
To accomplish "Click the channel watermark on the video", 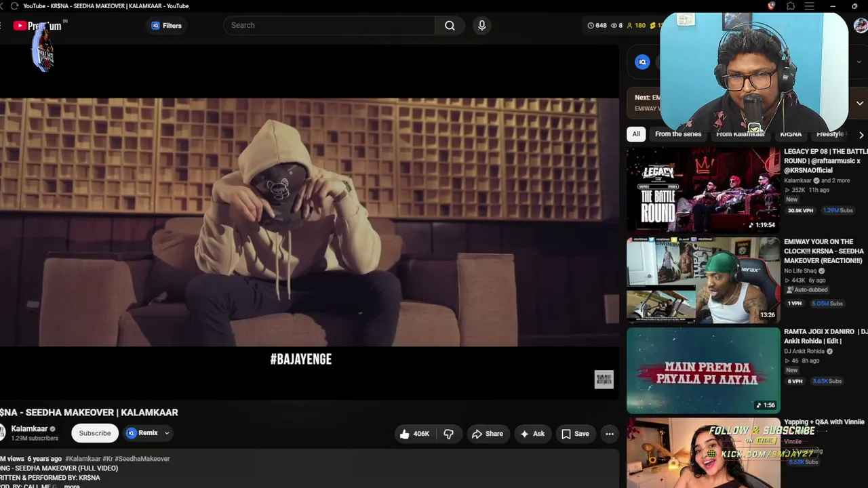I will 604,380.
